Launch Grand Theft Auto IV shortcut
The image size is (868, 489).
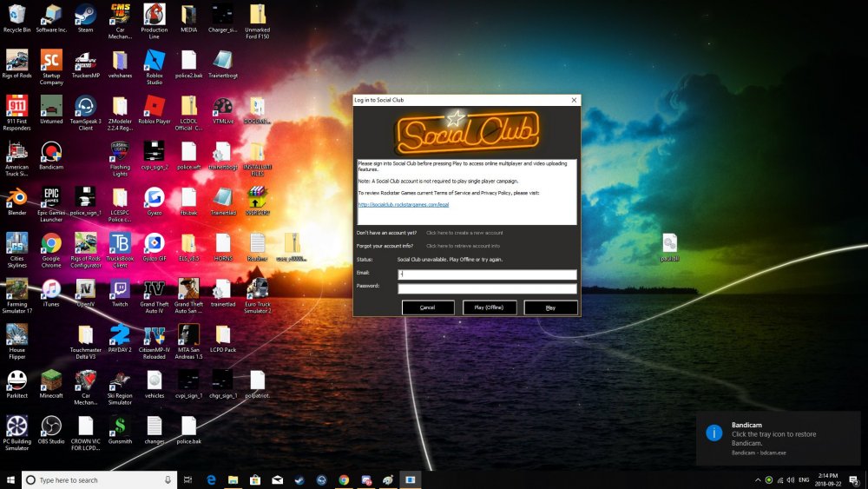tap(154, 296)
